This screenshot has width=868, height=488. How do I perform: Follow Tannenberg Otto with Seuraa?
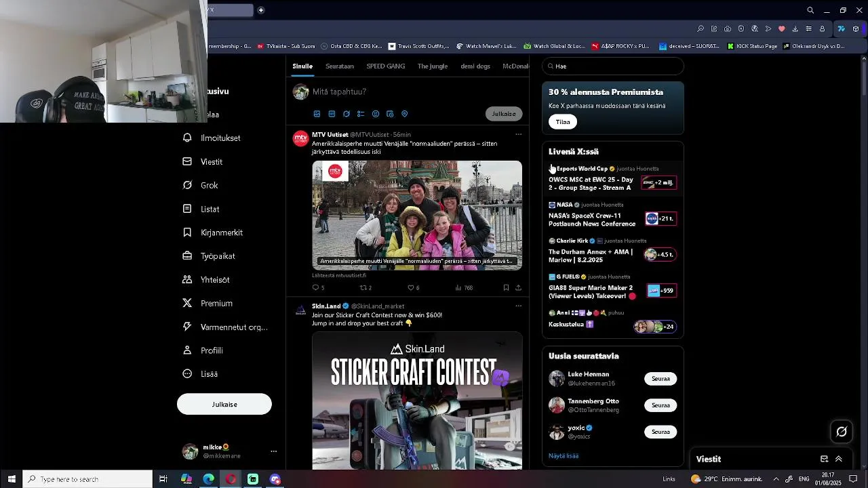tap(660, 405)
